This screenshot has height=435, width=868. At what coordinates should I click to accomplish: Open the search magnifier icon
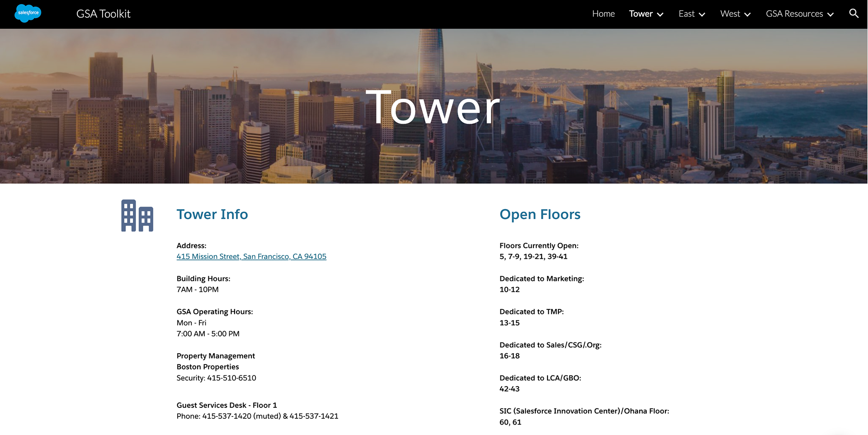854,14
